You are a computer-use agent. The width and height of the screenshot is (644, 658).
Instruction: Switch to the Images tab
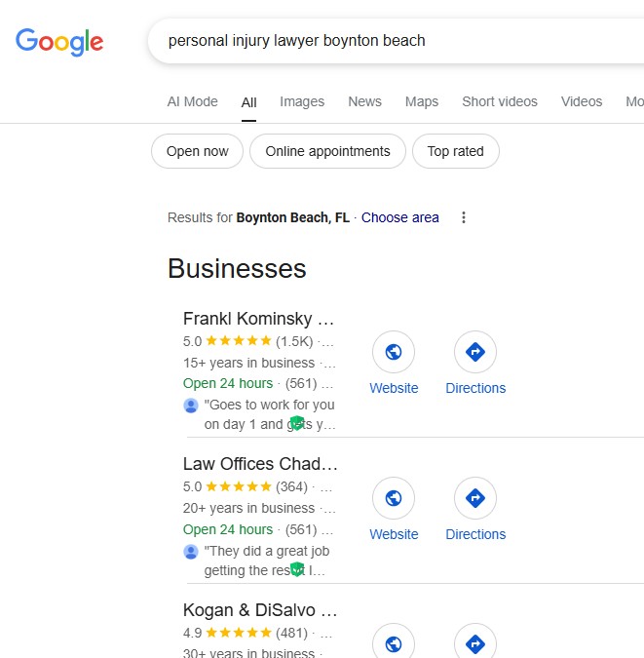pyautogui.click(x=302, y=101)
